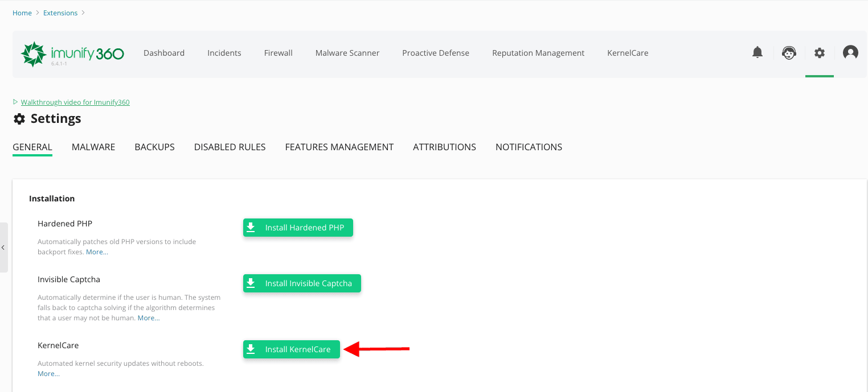The width and height of the screenshot is (868, 392).
Task: Click the version number 6.4.1-1 text
Action: pos(59,64)
